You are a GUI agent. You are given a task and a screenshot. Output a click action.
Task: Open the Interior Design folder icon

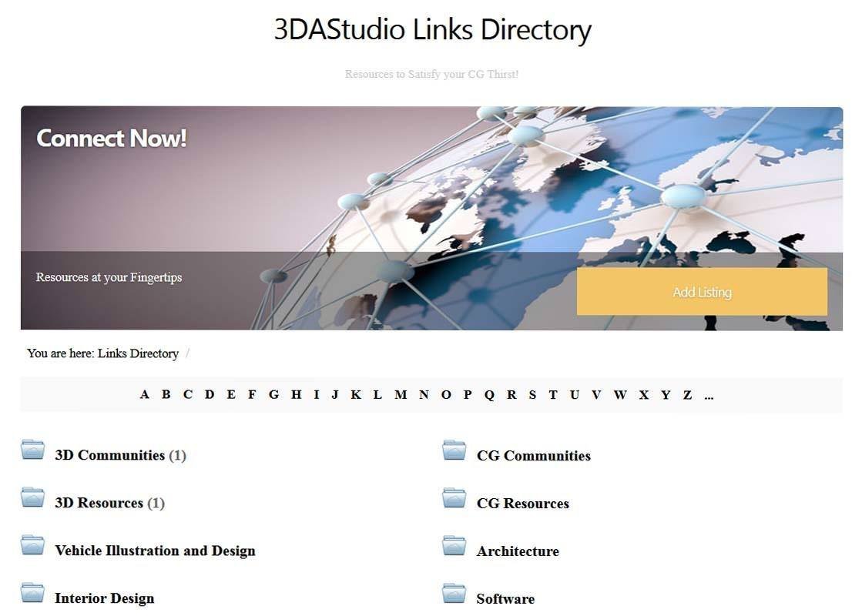tap(32, 593)
